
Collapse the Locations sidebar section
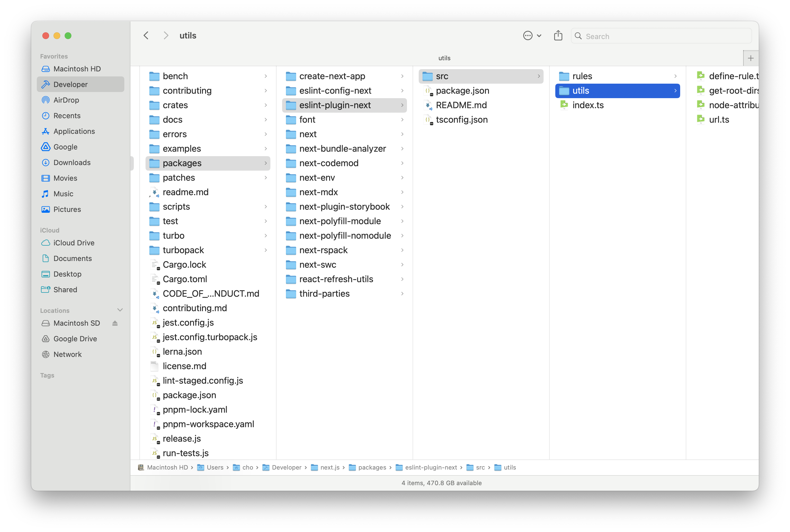tap(120, 310)
